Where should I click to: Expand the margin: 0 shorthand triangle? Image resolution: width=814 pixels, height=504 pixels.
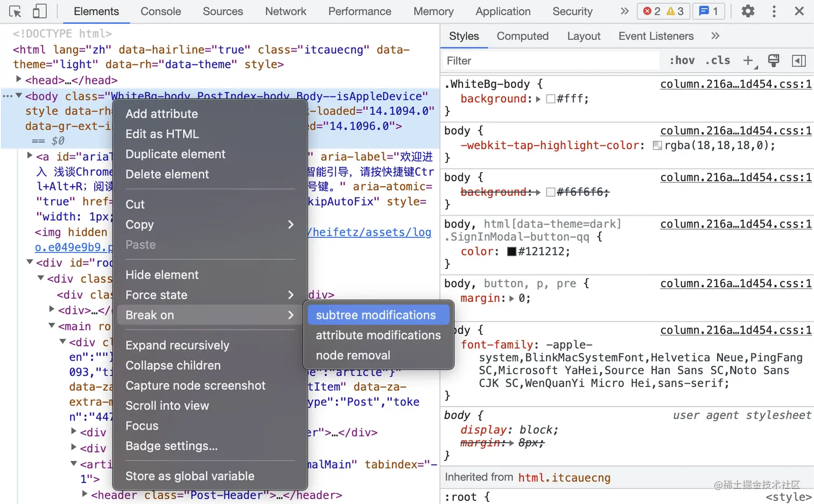click(x=511, y=298)
